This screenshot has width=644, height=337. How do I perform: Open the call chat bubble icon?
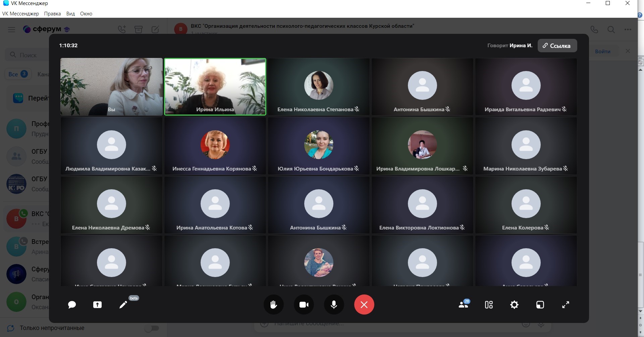pyautogui.click(x=72, y=305)
